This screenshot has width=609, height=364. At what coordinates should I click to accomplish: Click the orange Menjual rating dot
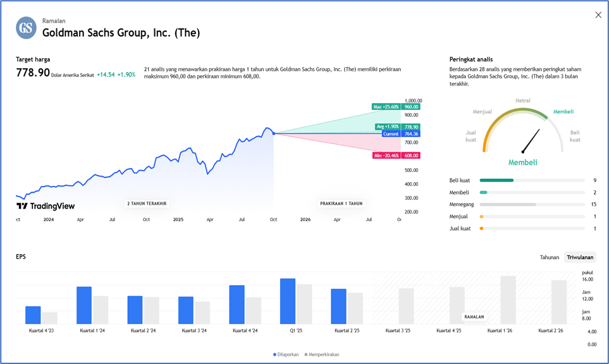click(x=482, y=217)
